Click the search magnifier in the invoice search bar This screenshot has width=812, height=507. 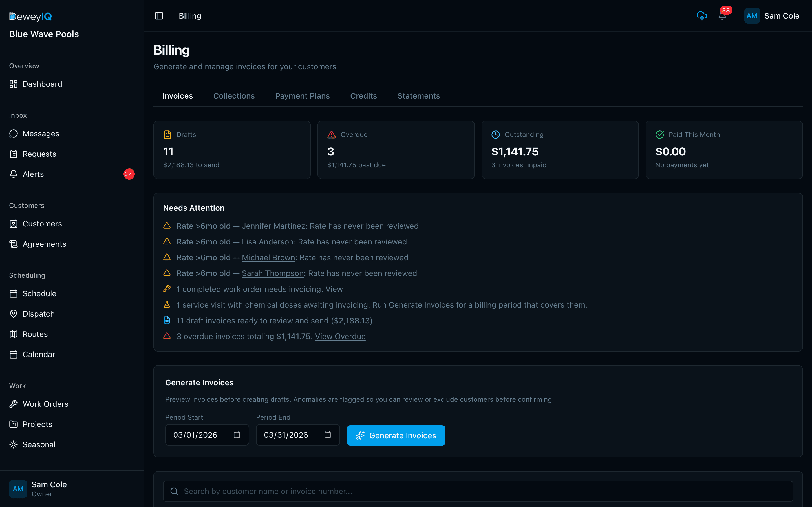(x=174, y=491)
